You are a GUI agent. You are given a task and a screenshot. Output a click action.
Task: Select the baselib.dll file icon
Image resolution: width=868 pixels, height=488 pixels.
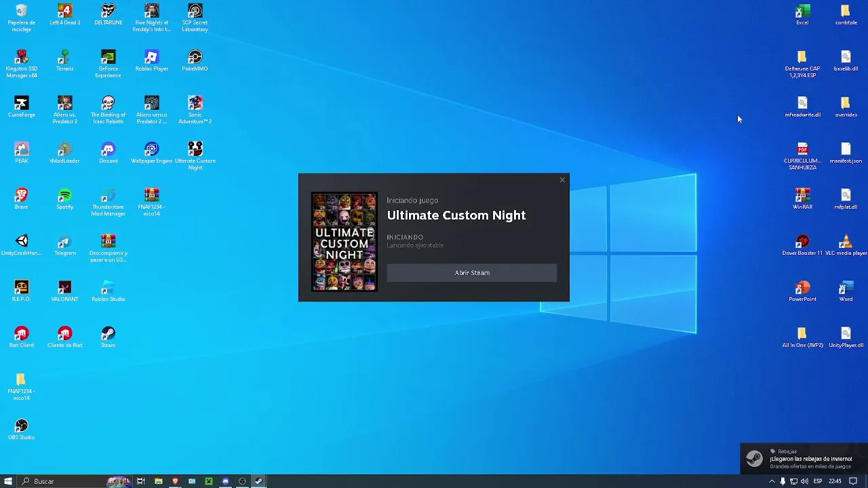846,61
